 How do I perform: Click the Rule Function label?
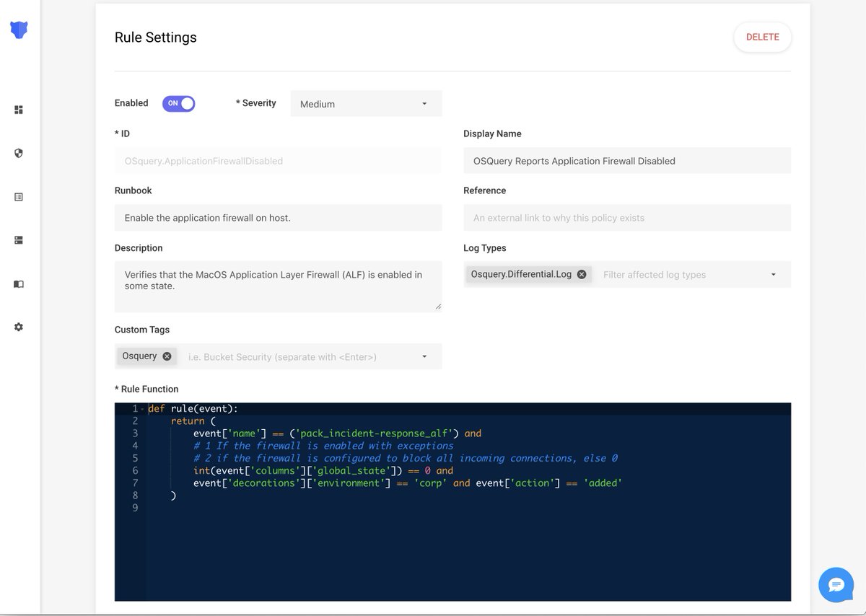146,389
